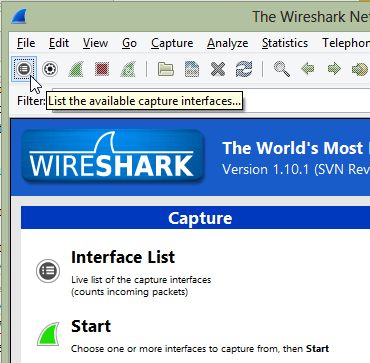Click the Wireshark fin icon in title bar
Viewport: 370px width, 363px height.
[x=19, y=16]
